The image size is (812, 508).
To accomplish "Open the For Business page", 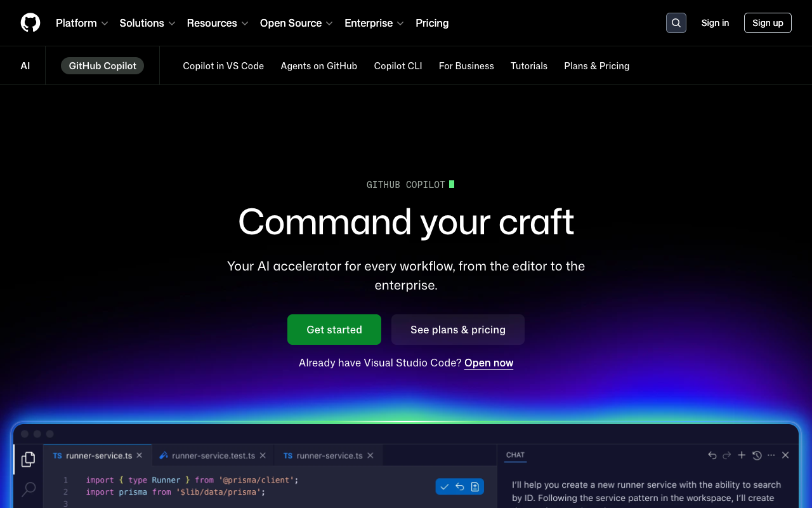I will pyautogui.click(x=466, y=66).
